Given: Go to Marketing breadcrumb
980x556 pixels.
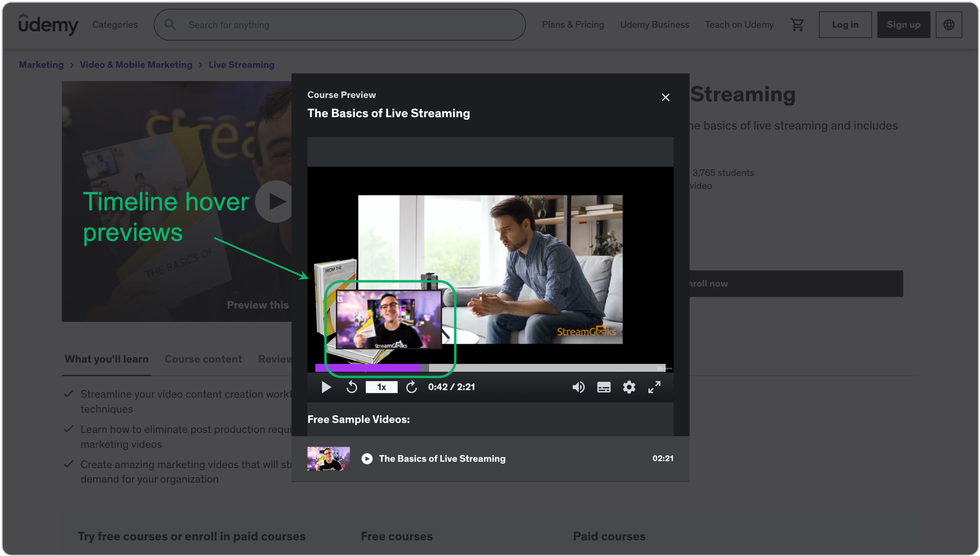Looking at the screenshot, I should 41,65.
